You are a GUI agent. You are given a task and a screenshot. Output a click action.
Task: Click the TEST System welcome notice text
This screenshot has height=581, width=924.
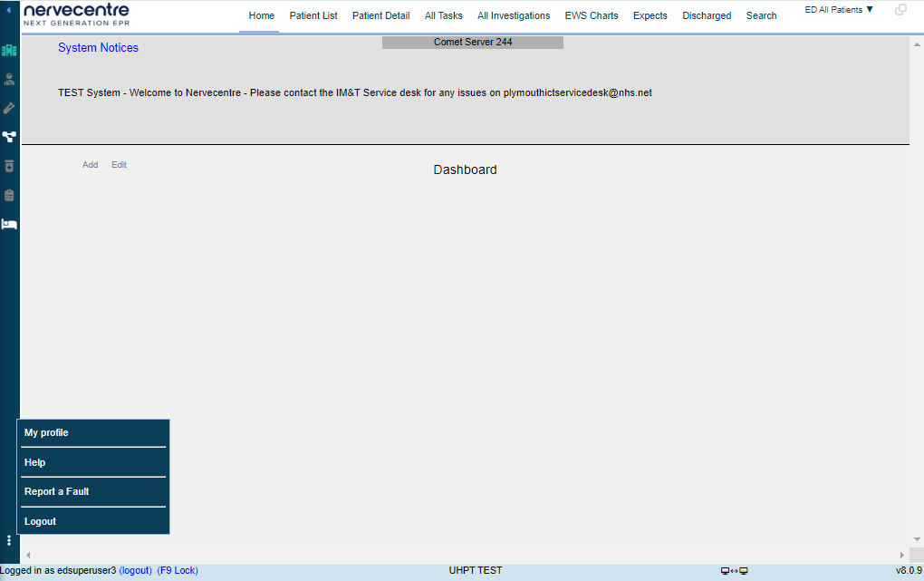(x=355, y=93)
